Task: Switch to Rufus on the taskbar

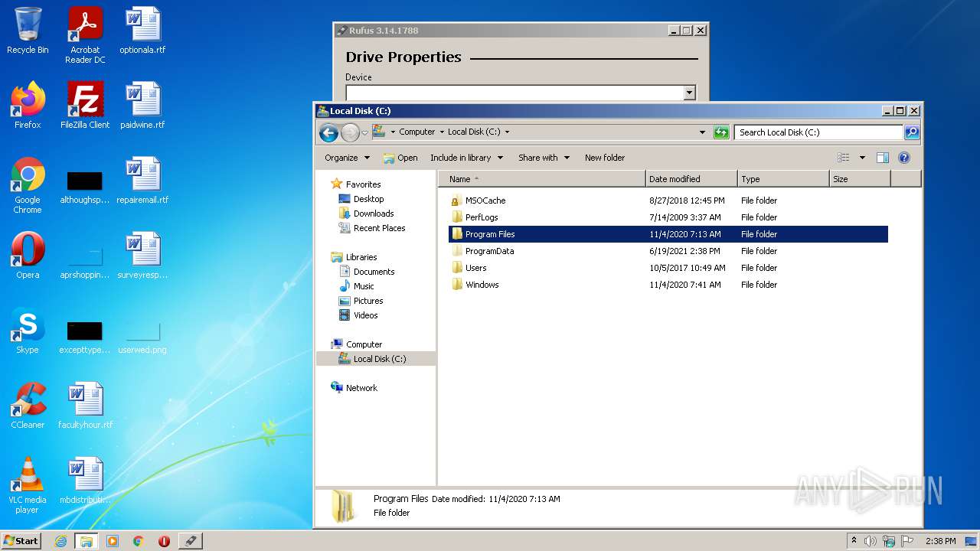Action: tap(190, 541)
